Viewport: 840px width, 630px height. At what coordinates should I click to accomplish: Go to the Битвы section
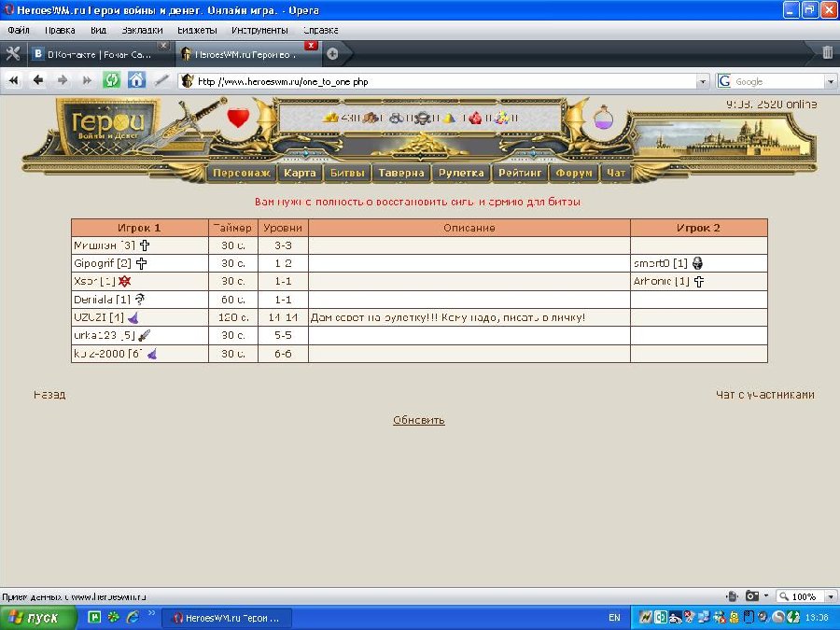click(x=347, y=173)
